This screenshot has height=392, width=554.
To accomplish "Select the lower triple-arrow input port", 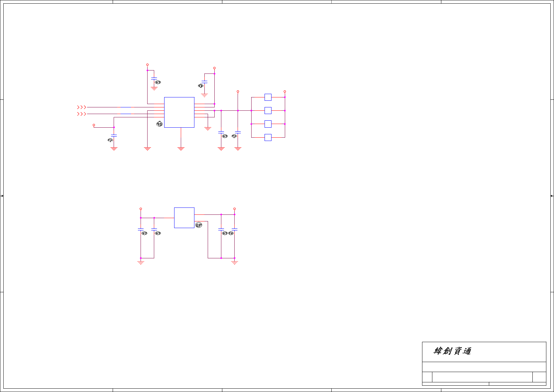I will coord(82,114).
